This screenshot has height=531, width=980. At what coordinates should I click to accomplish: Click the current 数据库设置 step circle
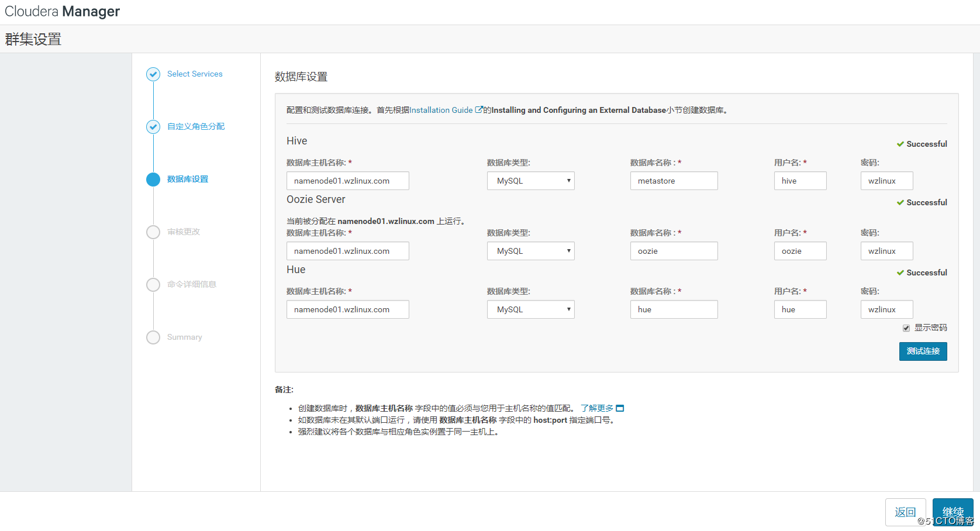153,180
